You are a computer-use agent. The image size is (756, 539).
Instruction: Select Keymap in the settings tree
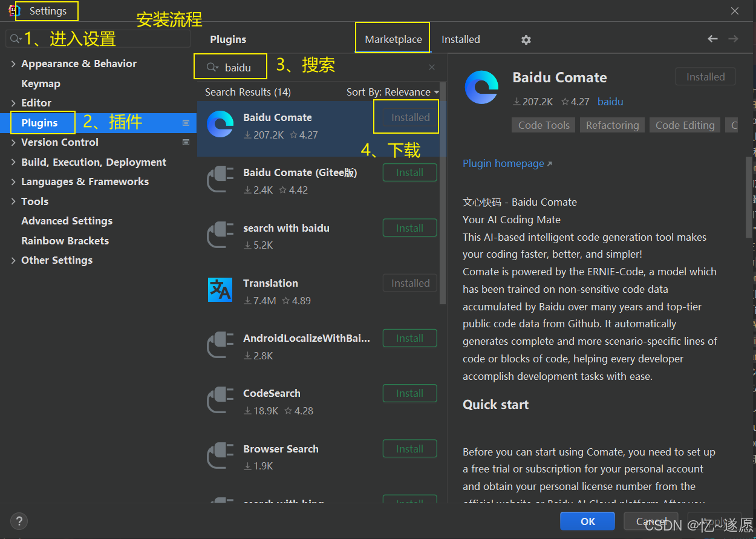[x=41, y=83]
